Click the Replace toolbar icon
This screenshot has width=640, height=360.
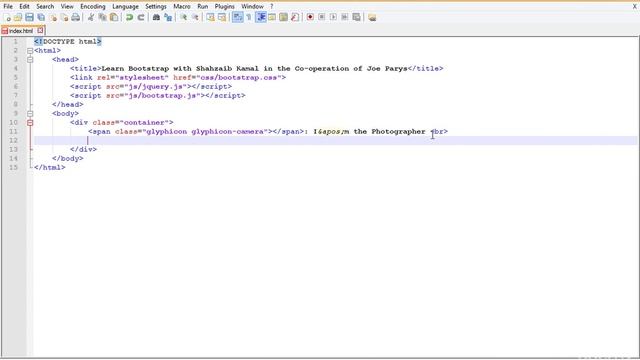(168, 17)
